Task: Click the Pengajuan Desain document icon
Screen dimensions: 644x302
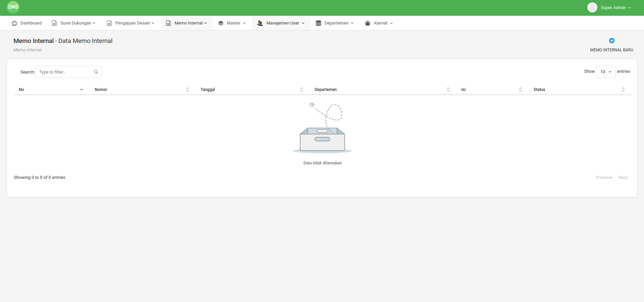Action: [x=109, y=23]
